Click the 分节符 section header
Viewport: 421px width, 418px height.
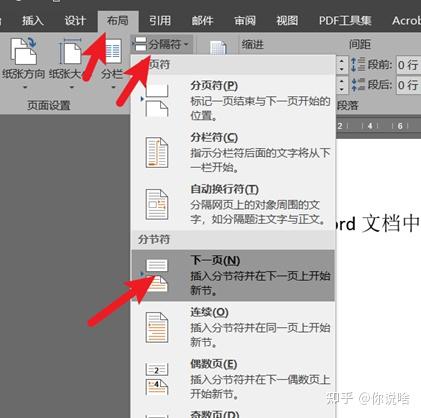[x=154, y=239]
